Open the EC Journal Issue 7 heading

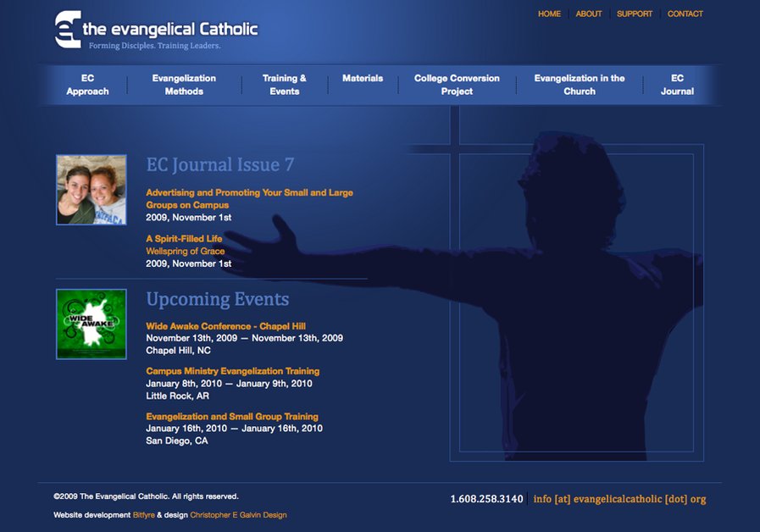coord(220,164)
